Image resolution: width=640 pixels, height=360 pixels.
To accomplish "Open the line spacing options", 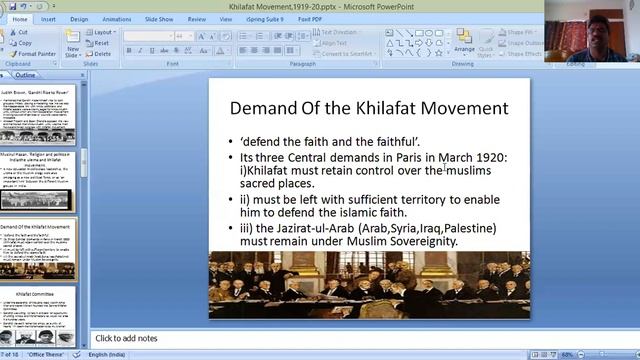I will coord(303,37).
